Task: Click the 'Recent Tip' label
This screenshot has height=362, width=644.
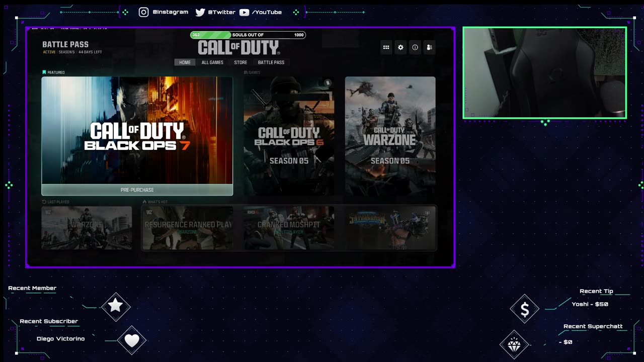Action: tap(596, 291)
